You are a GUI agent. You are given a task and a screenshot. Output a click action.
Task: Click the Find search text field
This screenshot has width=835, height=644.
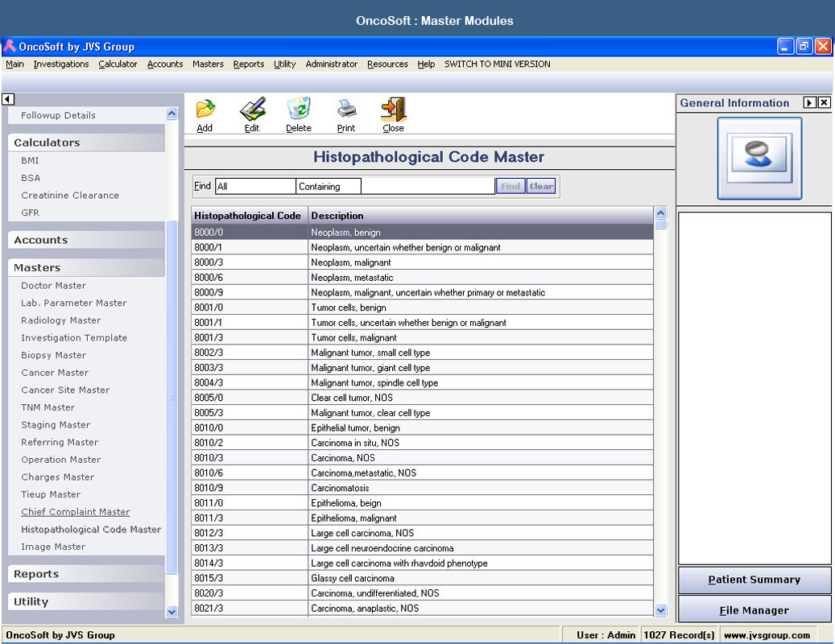[x=428, y=186]
